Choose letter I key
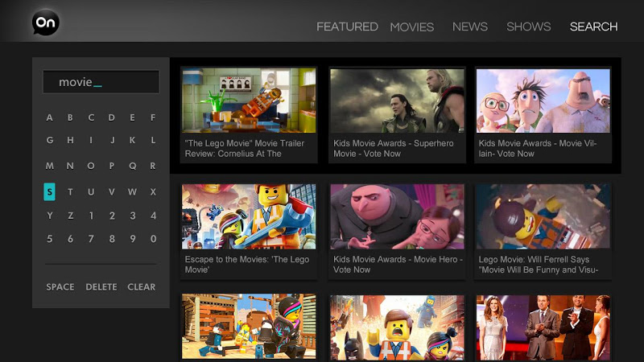Screen dimensions: 644x362 (x=91, y=140)
